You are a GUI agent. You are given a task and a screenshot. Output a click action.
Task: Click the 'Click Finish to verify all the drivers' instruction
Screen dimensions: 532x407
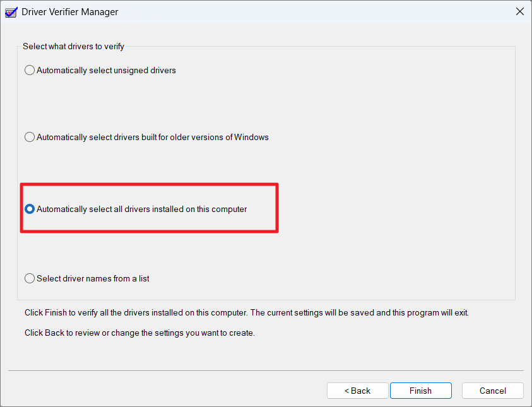click(247, 313)
